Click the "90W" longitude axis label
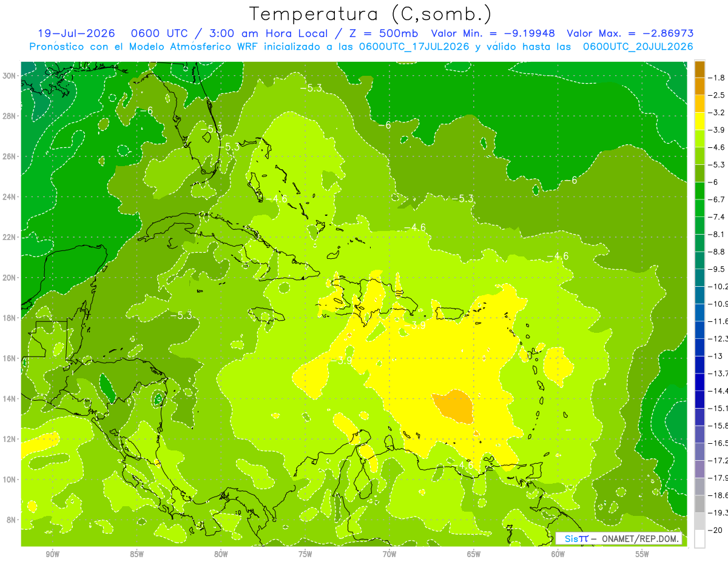This screenshot has width=728, height=562. point(53,554)
